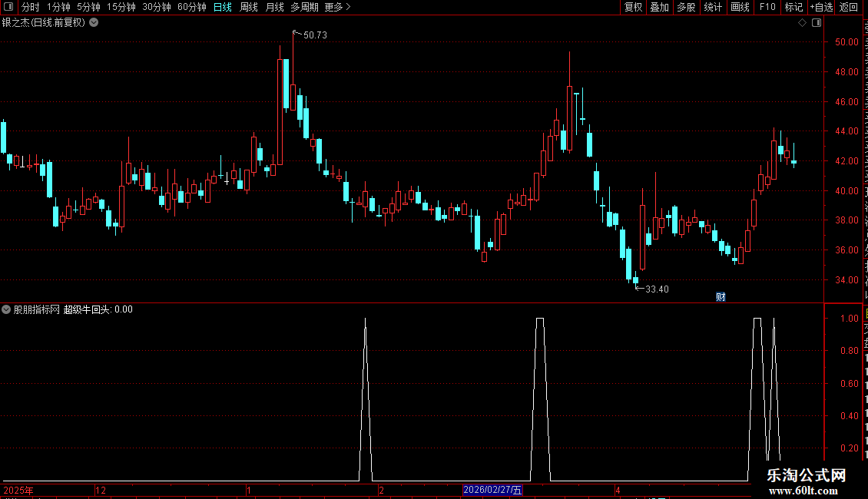This screenshot has height=499, width=868.
Task: Click the 33.40 low price label
Action: pyautogui.click(x=657, y=289)
